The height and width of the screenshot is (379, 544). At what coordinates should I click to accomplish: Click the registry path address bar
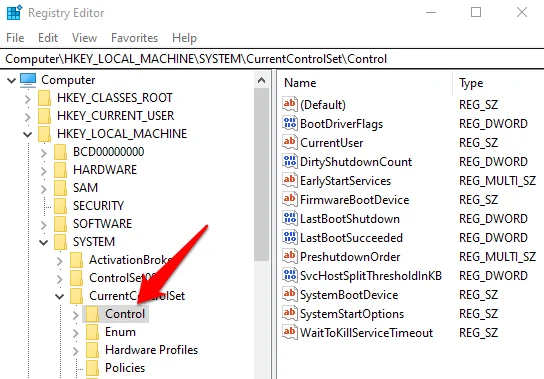272,59
